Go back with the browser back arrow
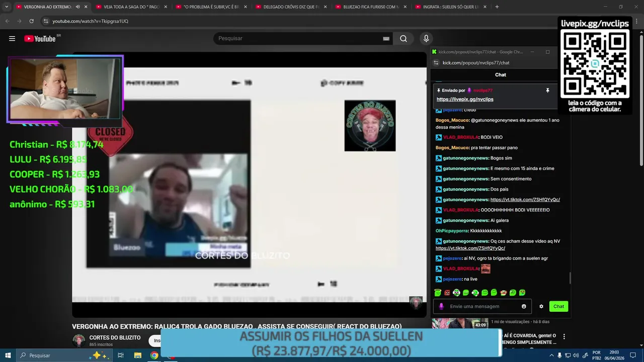 click(x=7, y=21)
